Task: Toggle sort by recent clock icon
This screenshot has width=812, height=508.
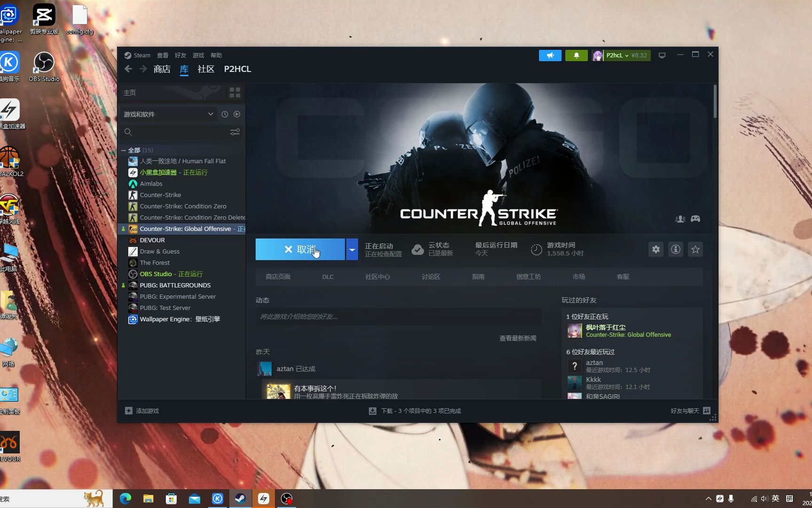Action: pyautogui.click(x=225, y=114)
